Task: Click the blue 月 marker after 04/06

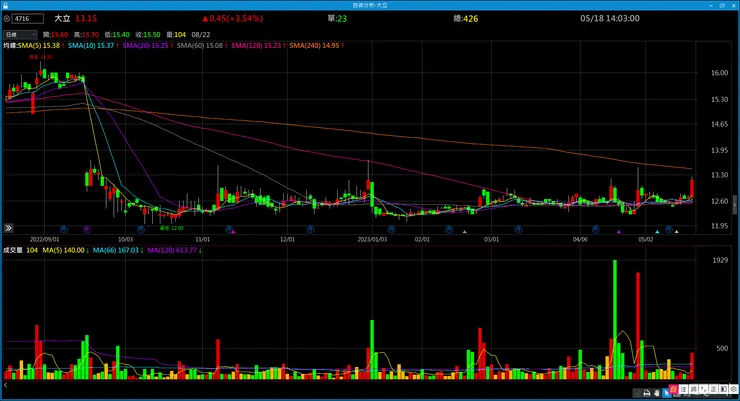Action: pos(596,229)
